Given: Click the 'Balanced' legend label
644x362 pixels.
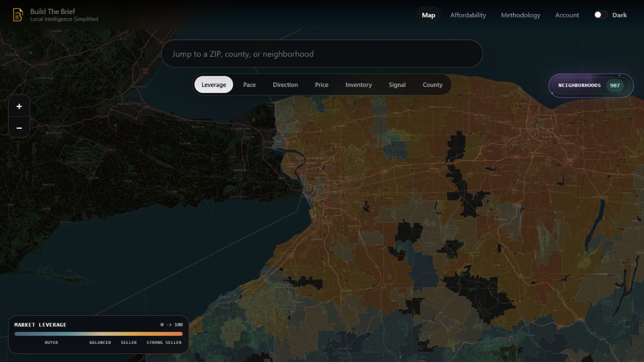Looking at the screenshot, I should 100,342.
